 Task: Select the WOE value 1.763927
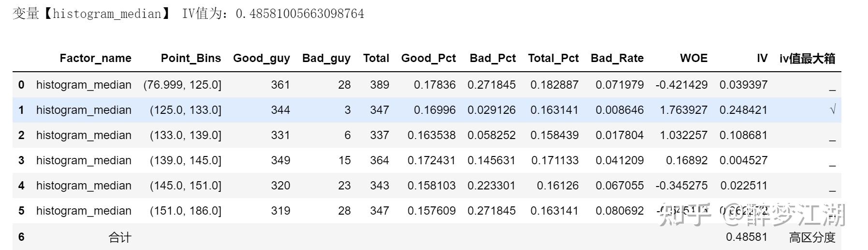coord(683,110)
